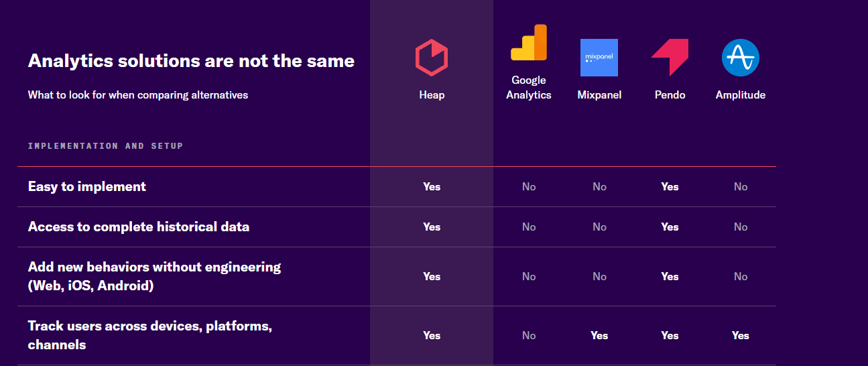
Task: Click the Implementation and Setup section header
Action: 105,146
